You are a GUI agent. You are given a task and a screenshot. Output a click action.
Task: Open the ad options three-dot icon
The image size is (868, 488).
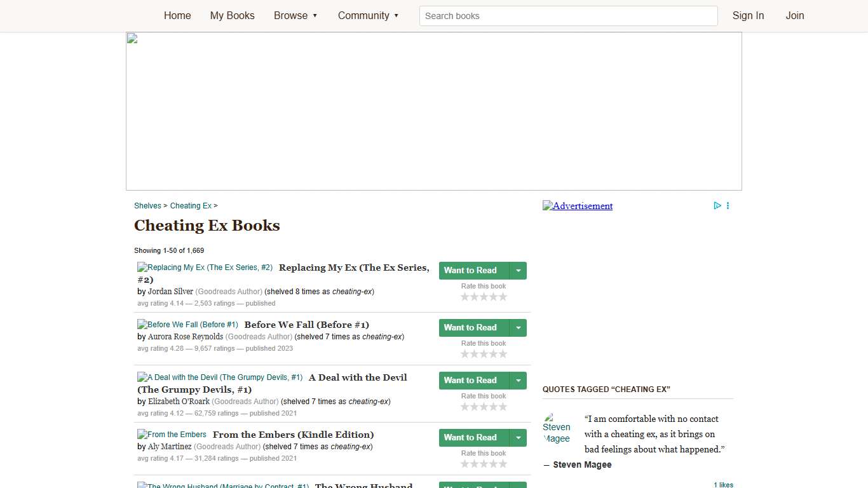click(728, 205)
